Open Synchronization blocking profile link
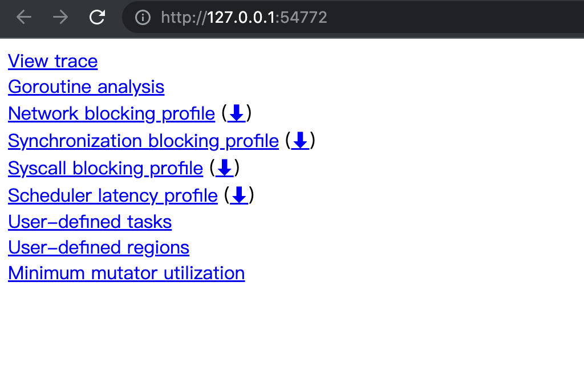Image resolution: width=584 pixels, height=392 pixels. [143, 141]
